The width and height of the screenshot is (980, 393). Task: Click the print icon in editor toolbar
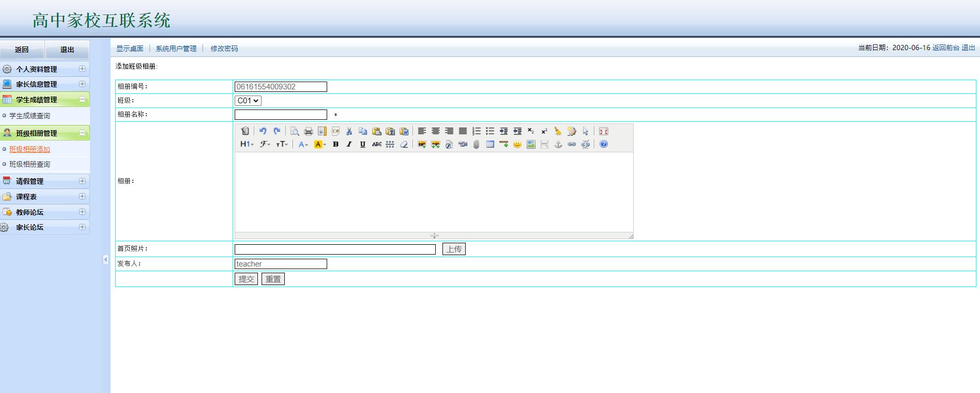pyautogui.click(x=309, y=131)
